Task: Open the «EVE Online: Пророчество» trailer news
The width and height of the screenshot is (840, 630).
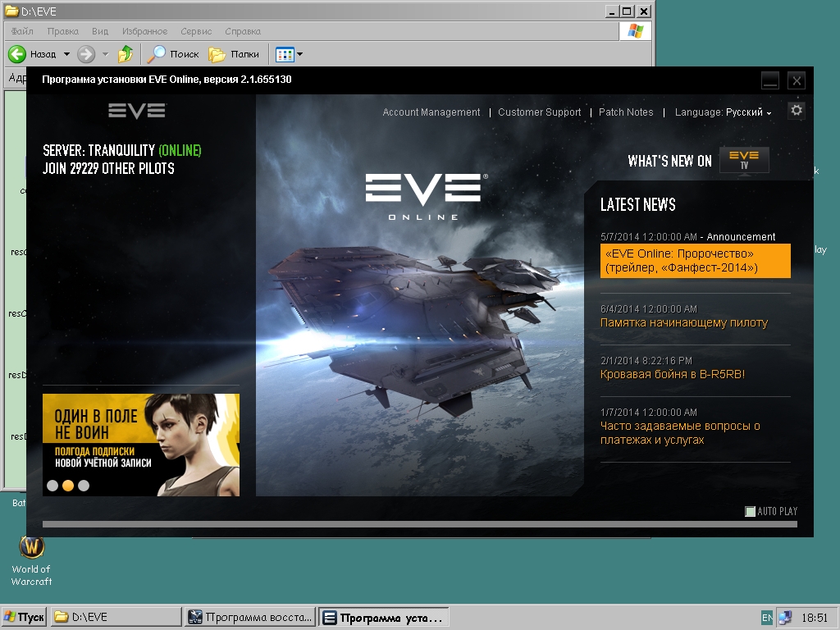Action: coord(696,261)
